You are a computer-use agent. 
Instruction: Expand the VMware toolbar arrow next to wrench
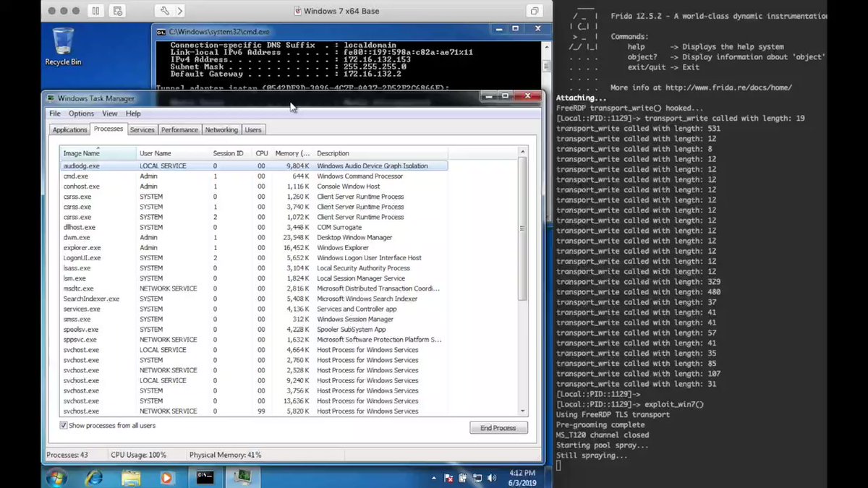pos(180,11)
